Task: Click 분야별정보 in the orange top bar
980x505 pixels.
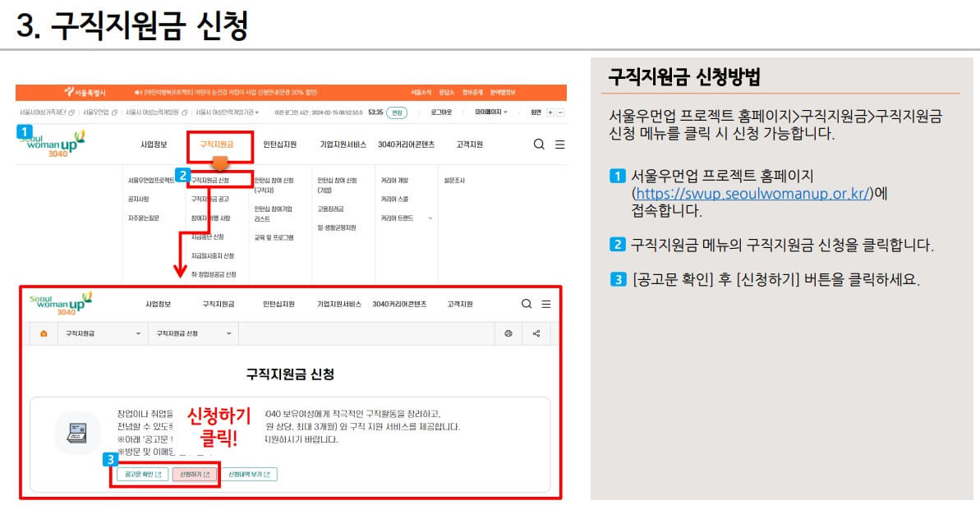Action: (503, 93)
